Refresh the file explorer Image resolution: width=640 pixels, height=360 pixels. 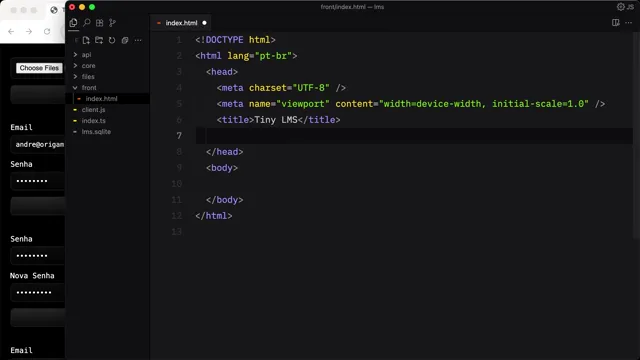(112, 40)
